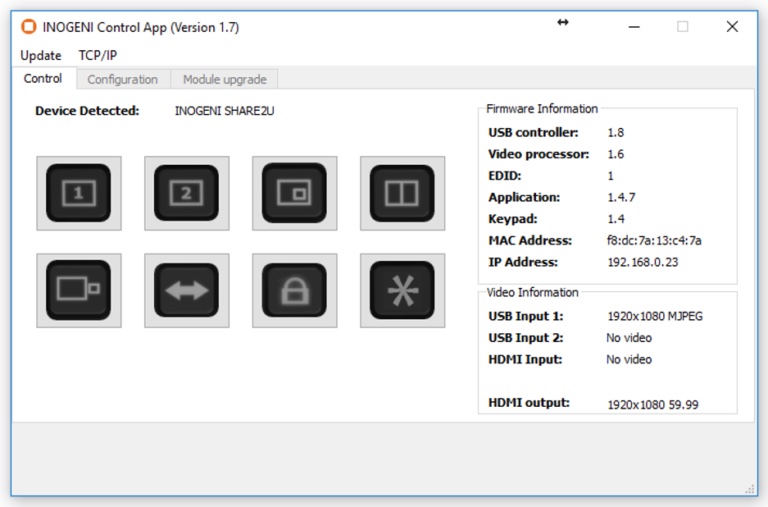Image resolution: width=768 pixels, height=507 pixels.
Task: Click the swap sources double-arrow button
Action: point(187,290)
